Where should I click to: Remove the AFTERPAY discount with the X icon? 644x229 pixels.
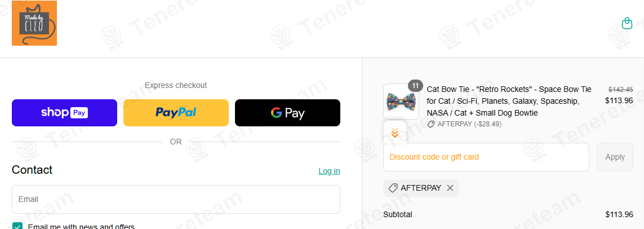450,188
